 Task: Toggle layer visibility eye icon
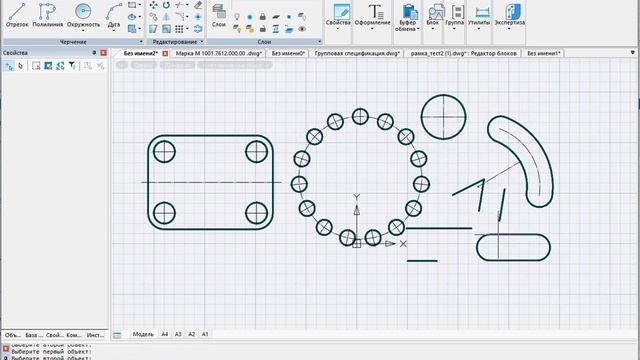click(302, 29)
